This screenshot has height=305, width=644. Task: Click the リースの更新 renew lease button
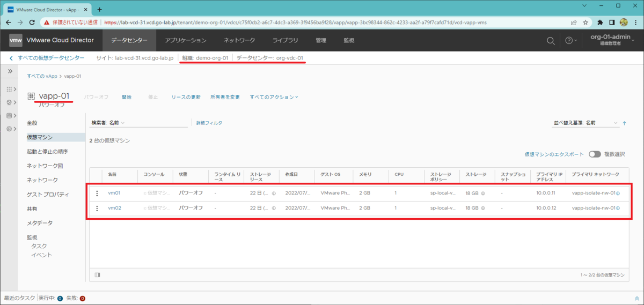[186, 97]
